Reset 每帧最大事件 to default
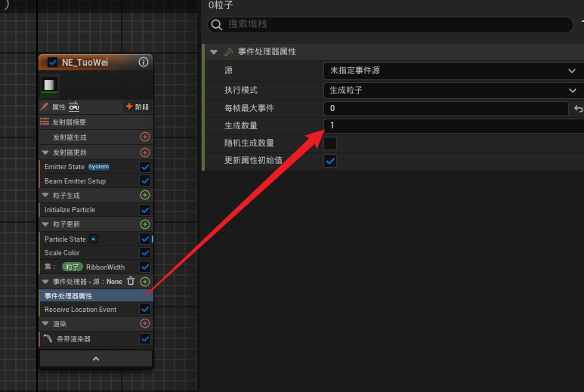584x392 pixels. tap(578, 109)
